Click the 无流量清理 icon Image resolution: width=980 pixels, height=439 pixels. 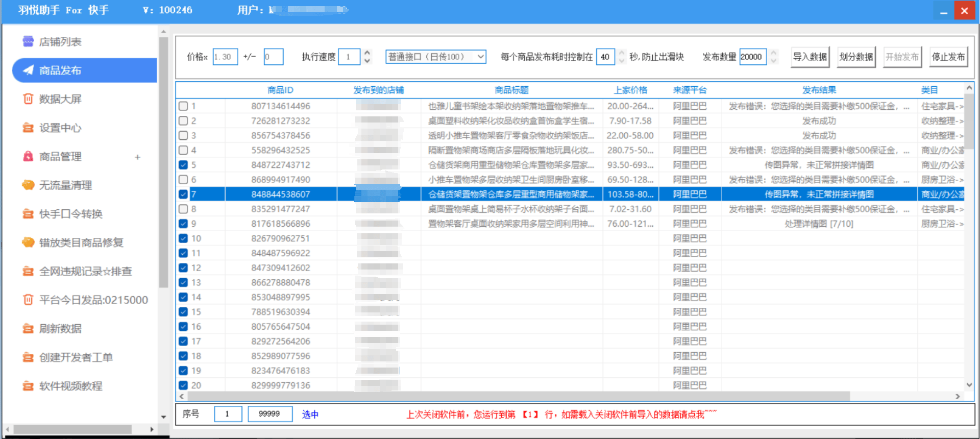coord(28,185)
